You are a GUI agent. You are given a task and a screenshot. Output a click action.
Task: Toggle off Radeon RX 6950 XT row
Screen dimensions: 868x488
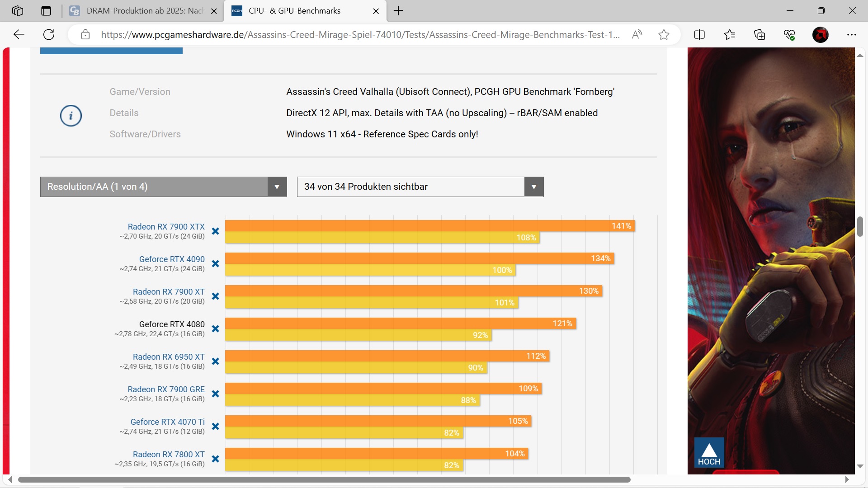(x=216, y=361)
